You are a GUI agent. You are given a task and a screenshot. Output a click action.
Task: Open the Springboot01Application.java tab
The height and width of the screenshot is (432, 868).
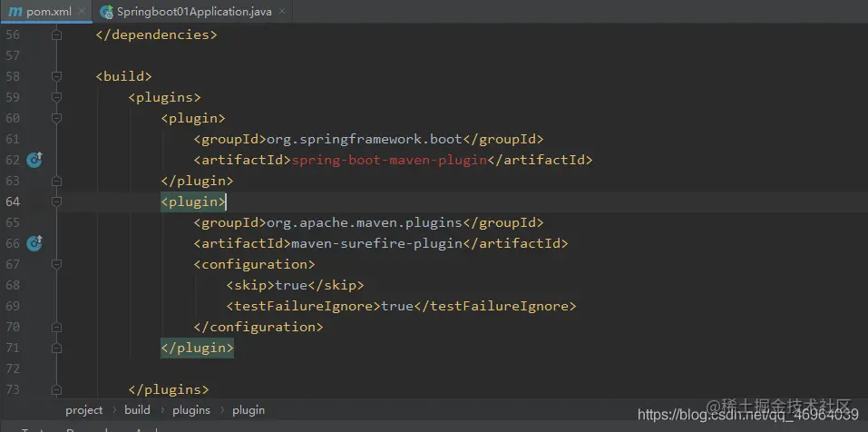[x=192, y=11]
